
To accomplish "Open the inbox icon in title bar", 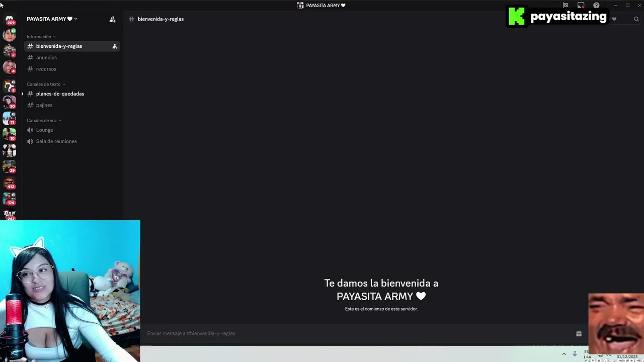I will (581, 5).
